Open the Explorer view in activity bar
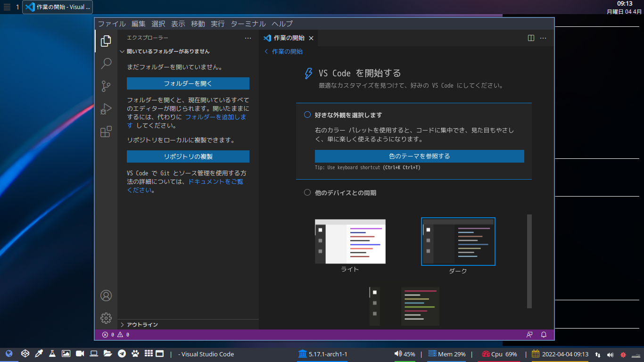 (106, 41)
